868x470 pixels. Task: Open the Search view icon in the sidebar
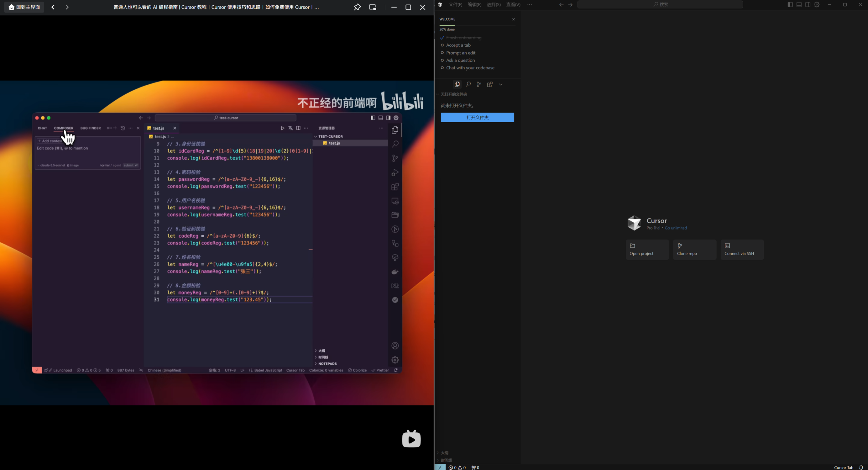[468, 84]
